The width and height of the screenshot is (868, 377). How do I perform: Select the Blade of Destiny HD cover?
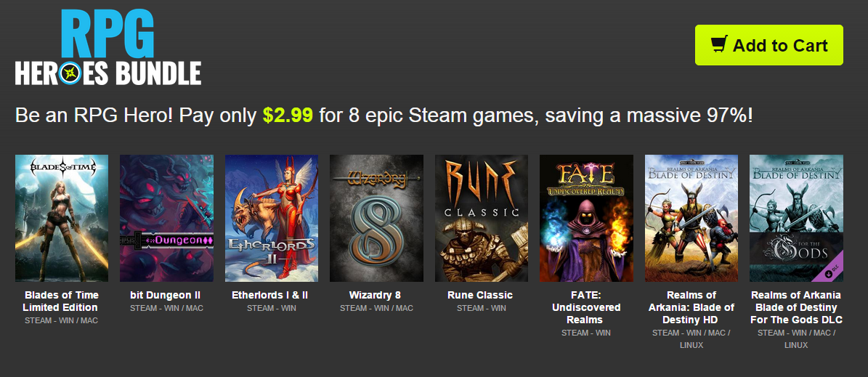tap(691, 218)
